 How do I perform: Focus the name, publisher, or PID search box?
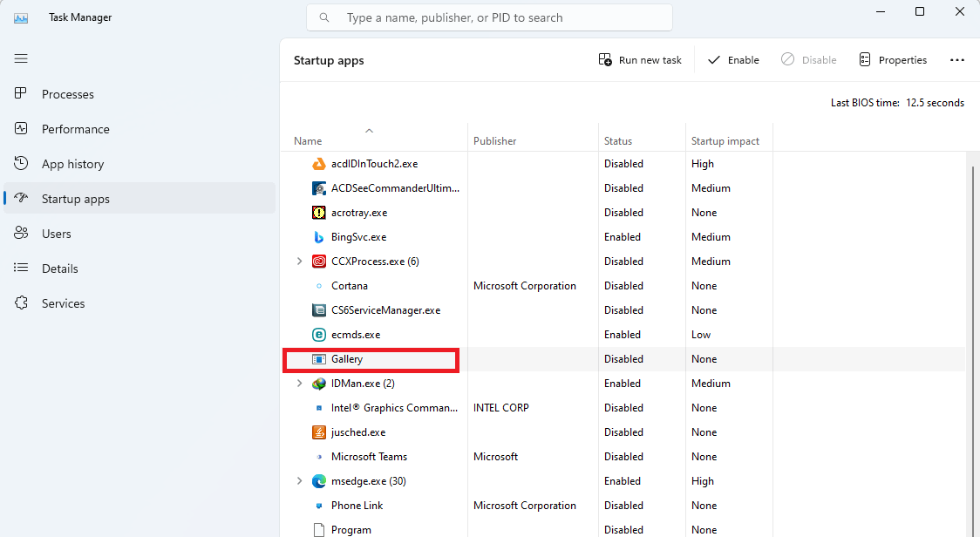click(489, 17)
